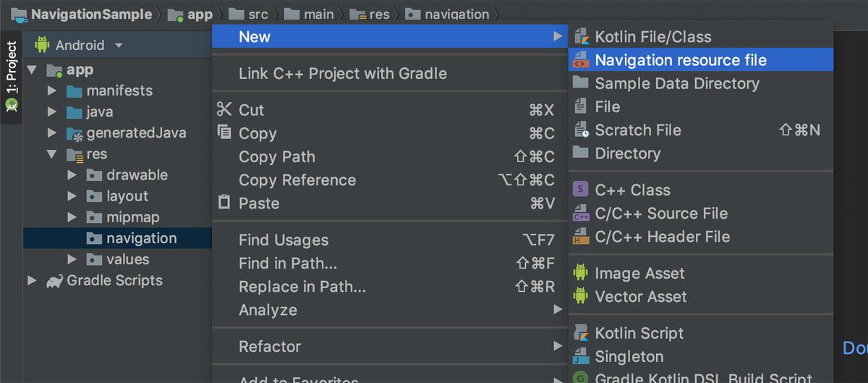Click the res resources folder icon
This screenshot has height=383, width=868.
(75, 154)
